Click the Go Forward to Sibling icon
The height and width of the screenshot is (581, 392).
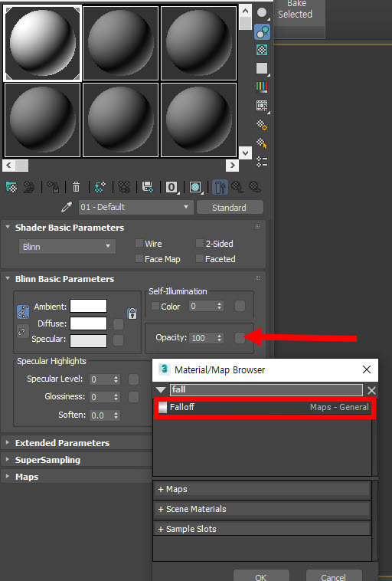click(x=255, y=187)
